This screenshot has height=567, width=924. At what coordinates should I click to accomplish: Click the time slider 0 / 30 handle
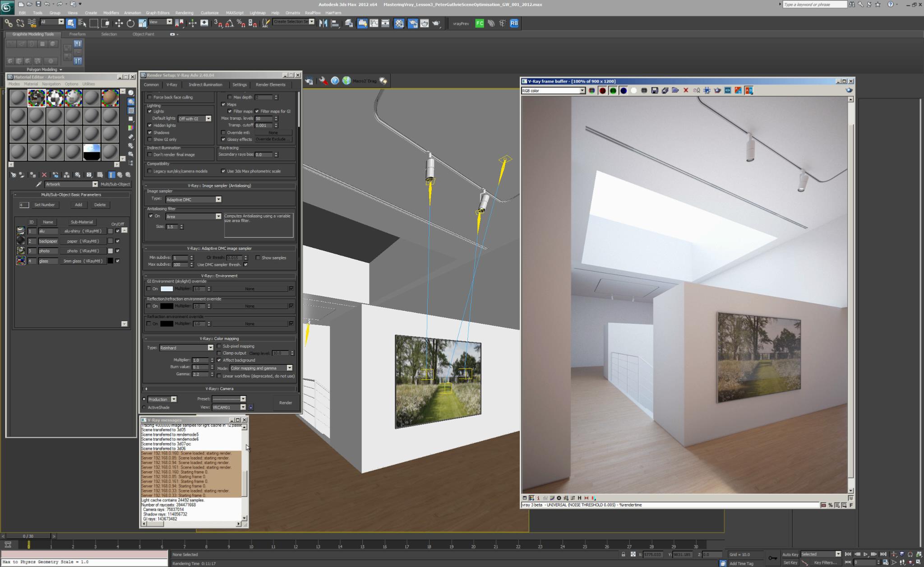(x=28, y=536)
